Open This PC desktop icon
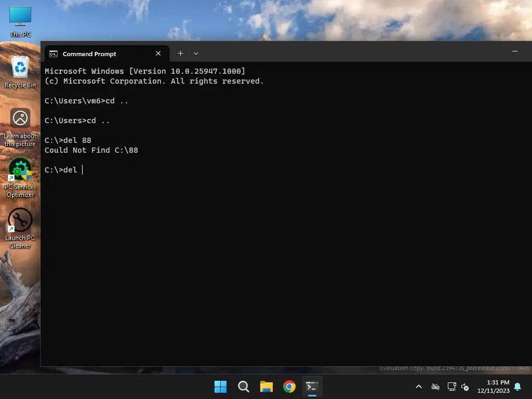The width and height of the screenshot is (532, 399). pos(20,21)
